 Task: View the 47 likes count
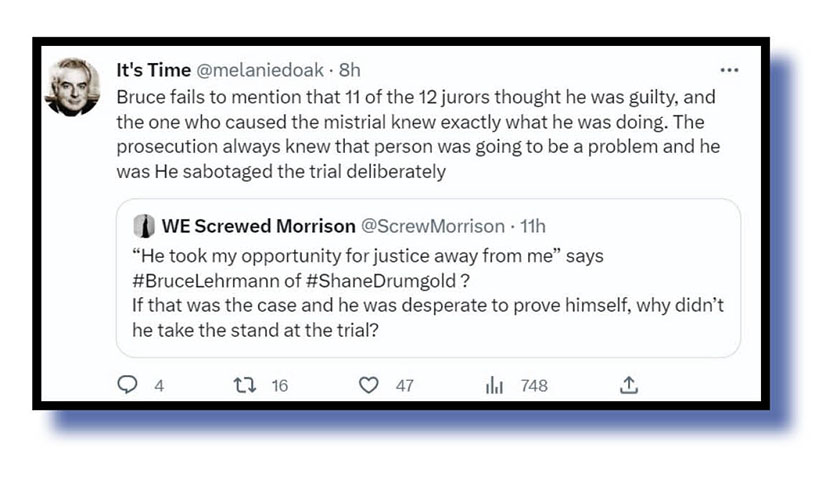(x=404, y=385)
